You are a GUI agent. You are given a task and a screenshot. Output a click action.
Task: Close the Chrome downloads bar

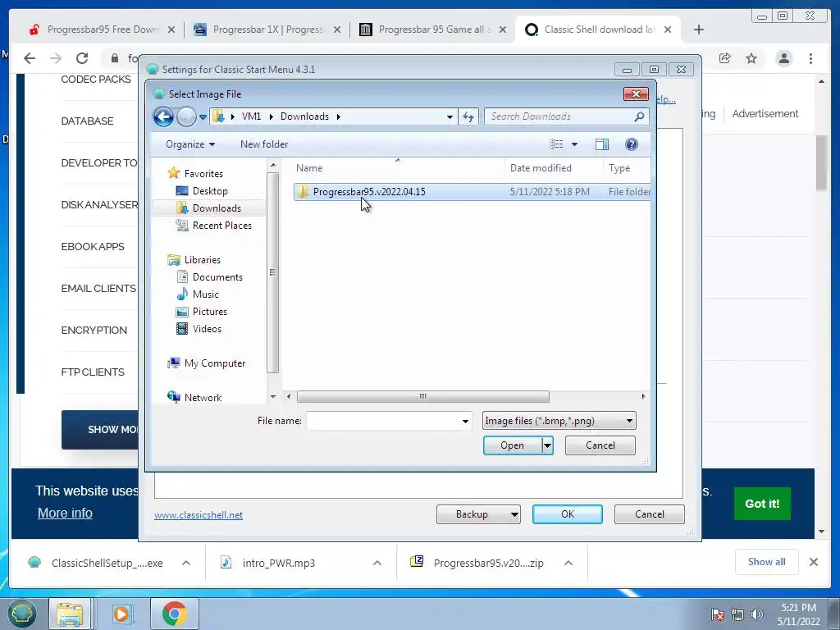(x=813, y=562)
